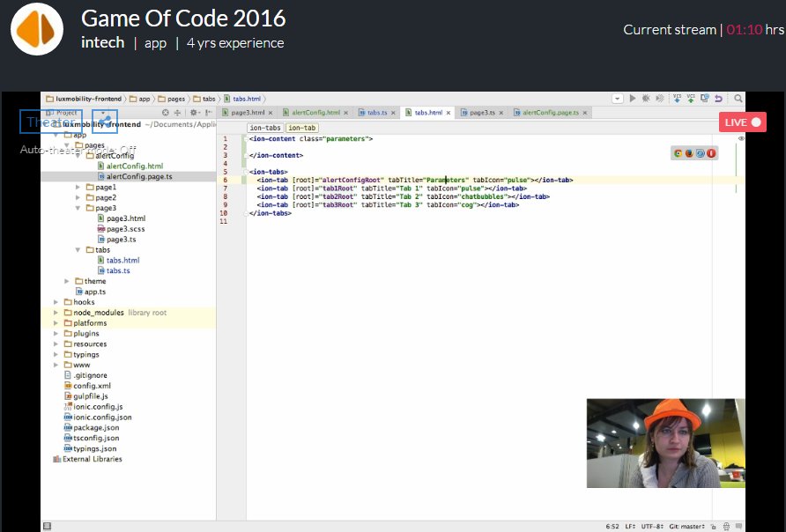Open the run configuration dropdown
The image size is (786, 532).
[617, 98]
